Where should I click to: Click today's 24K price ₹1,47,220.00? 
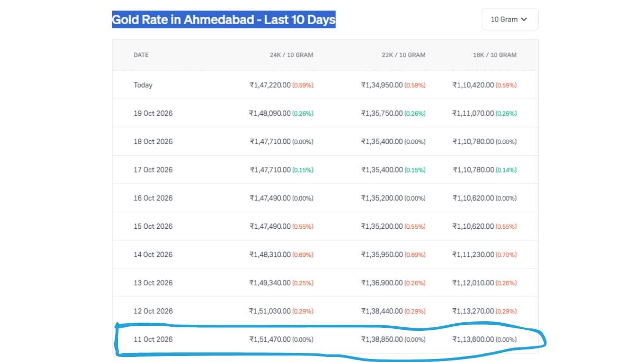tap(270, 85)
